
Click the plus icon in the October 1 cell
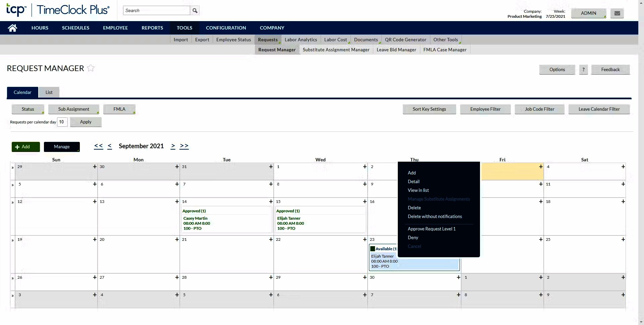(x=540, y=277)
